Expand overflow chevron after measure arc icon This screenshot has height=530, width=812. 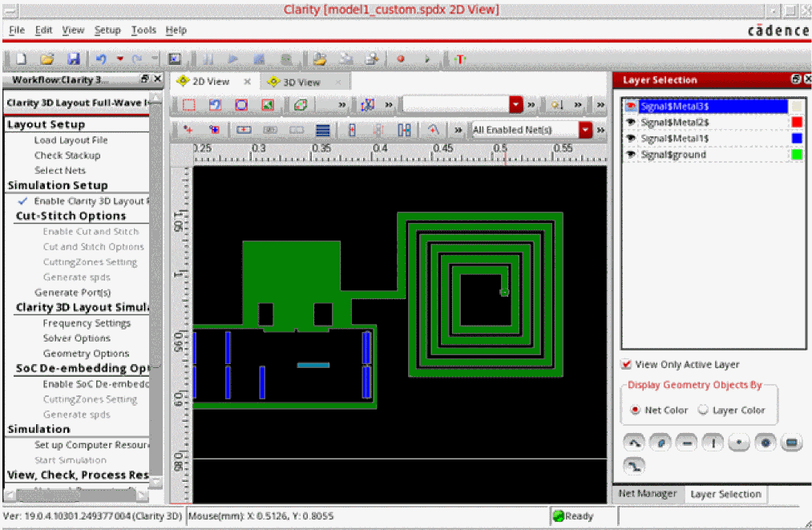pyautogui.click(x=459, y=130)
